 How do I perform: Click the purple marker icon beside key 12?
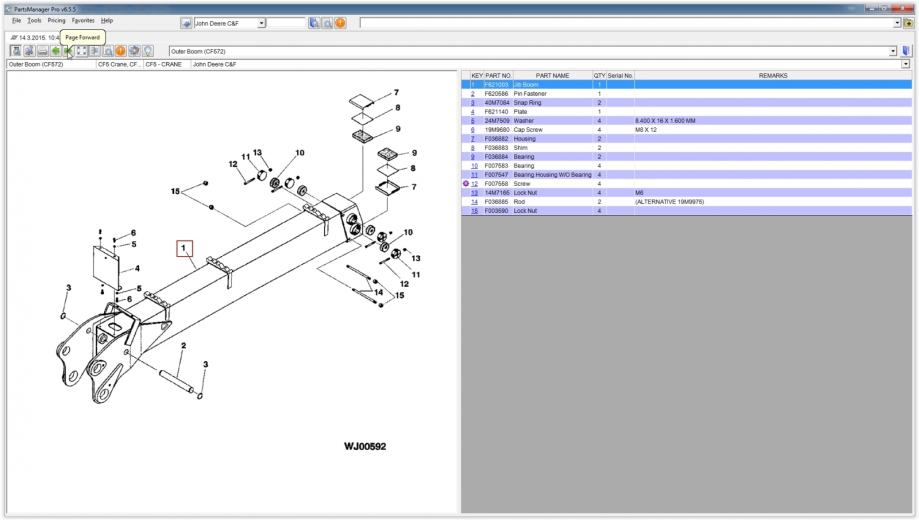[466, 183]
